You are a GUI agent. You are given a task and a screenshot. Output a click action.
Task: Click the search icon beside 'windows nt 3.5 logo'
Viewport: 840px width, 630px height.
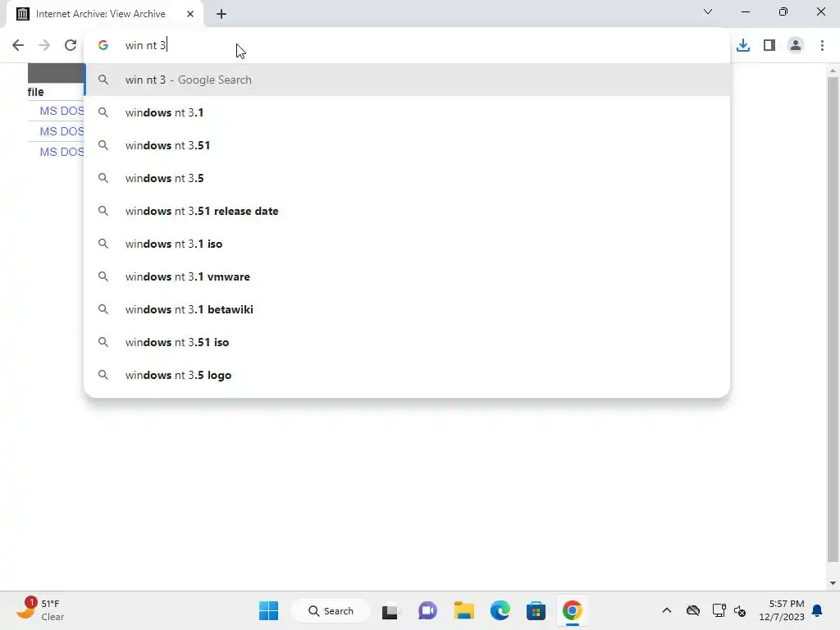point(103,375)
